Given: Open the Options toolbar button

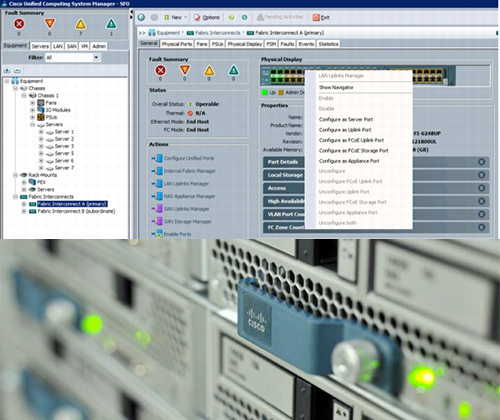Looking at the screenshot, I should coord(207,17).
